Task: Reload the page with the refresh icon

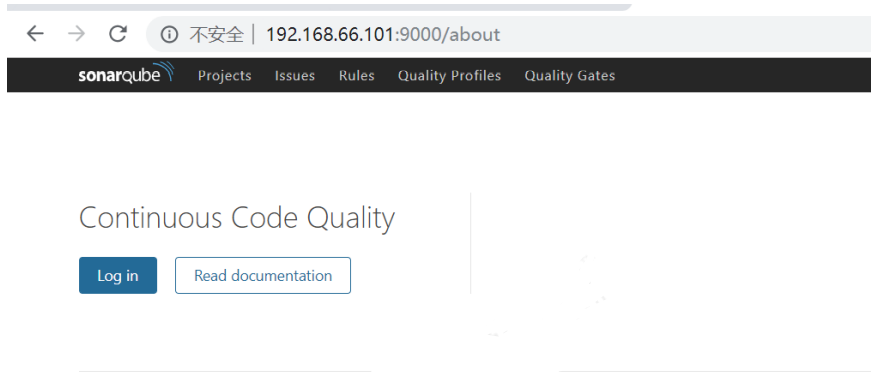Action: (x=118, y=34)
